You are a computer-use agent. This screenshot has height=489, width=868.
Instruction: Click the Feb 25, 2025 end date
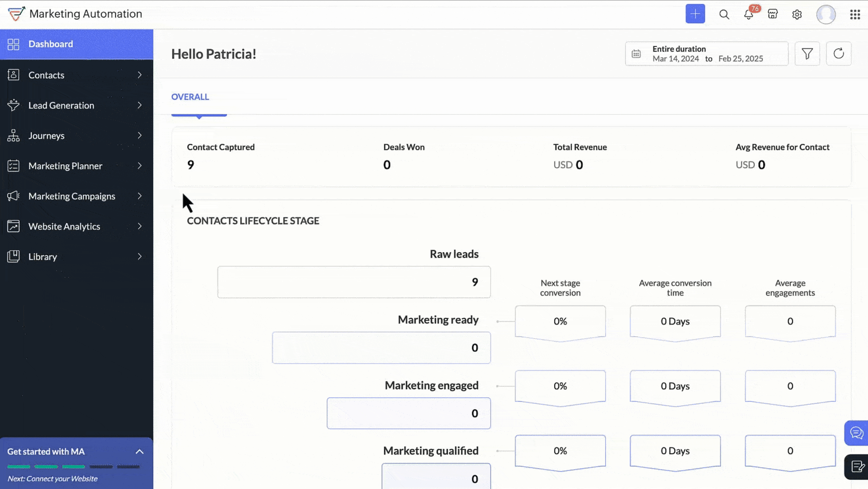[740, 59]
